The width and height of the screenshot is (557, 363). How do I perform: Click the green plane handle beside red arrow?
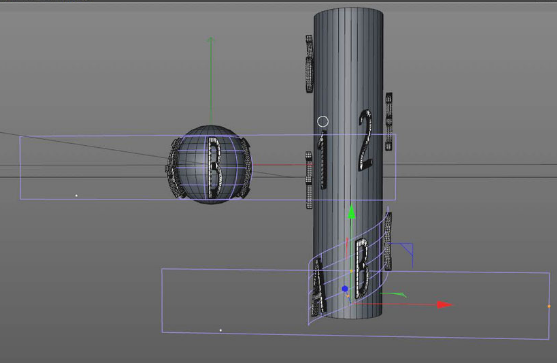click(394, 294)
